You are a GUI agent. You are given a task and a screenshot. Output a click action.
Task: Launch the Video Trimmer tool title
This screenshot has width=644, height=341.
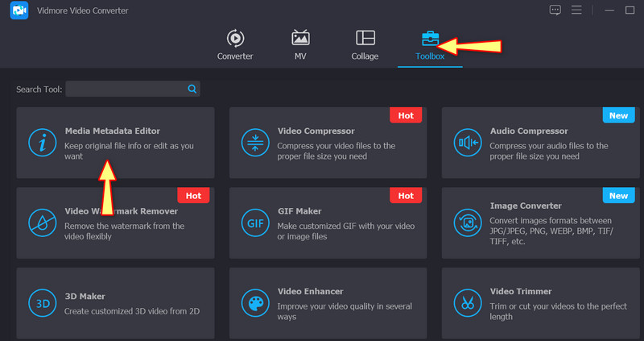pyautogui.click(x=522, y=291)
